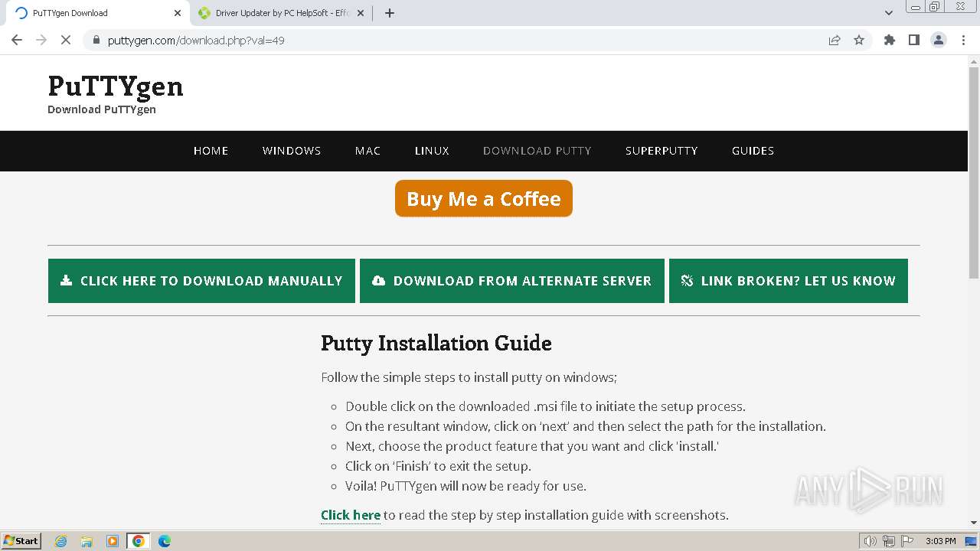Click the 'Double click on the downloaded .msi' step
This screenshot has height=551, width=980.
[x=545, y=406]
